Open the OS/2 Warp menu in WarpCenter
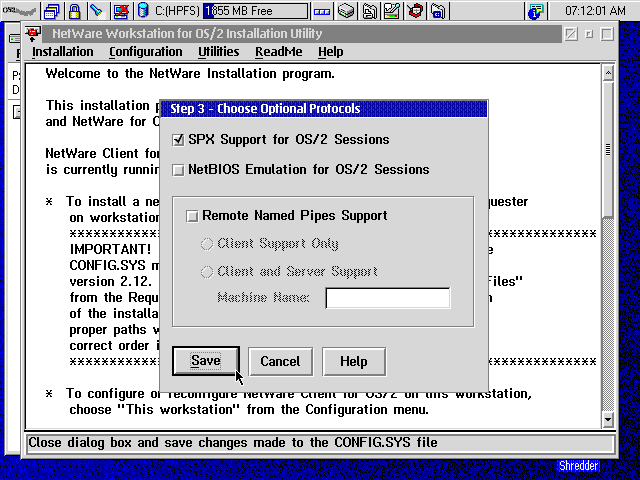640x480 pixels. 20,11
